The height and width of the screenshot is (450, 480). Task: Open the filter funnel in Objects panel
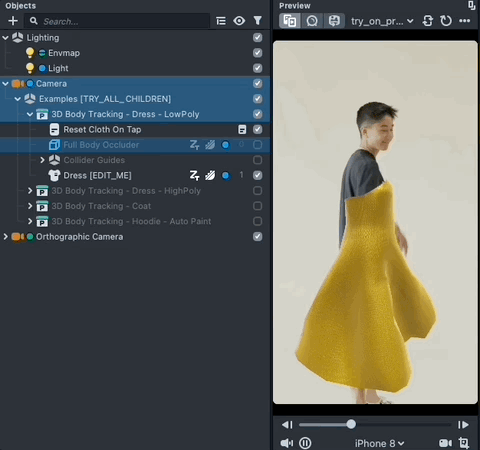point(258,21)
